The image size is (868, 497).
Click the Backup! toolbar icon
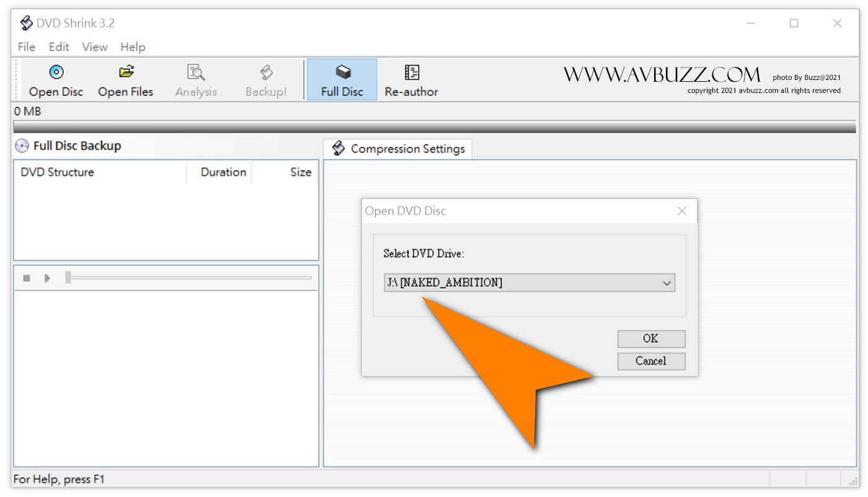(266, 73)
